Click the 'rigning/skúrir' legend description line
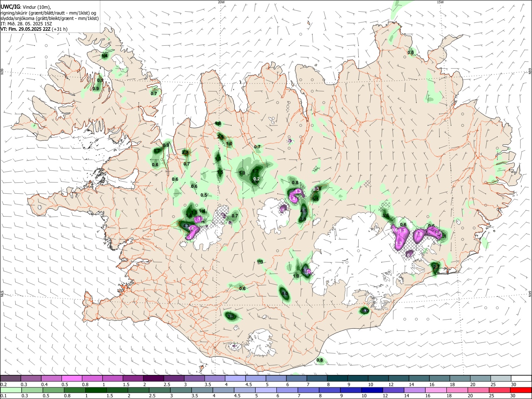This screenshot has height=399, width=532. pos(48,12)
